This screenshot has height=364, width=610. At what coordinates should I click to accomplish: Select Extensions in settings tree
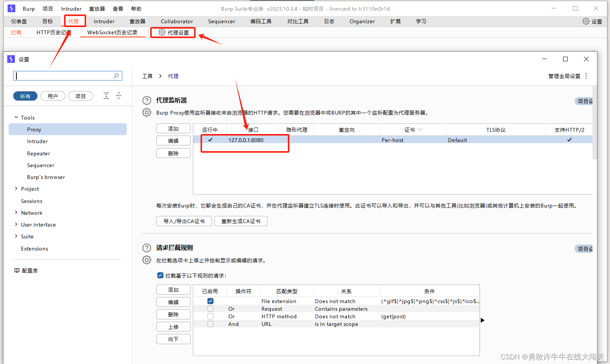coord(34,249)
